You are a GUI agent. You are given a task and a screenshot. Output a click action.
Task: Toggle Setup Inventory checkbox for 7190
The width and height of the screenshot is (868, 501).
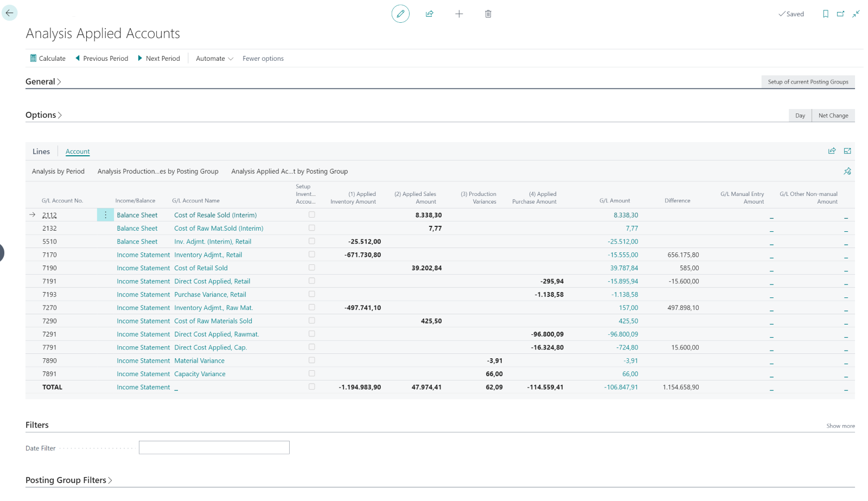pos(312,268)
